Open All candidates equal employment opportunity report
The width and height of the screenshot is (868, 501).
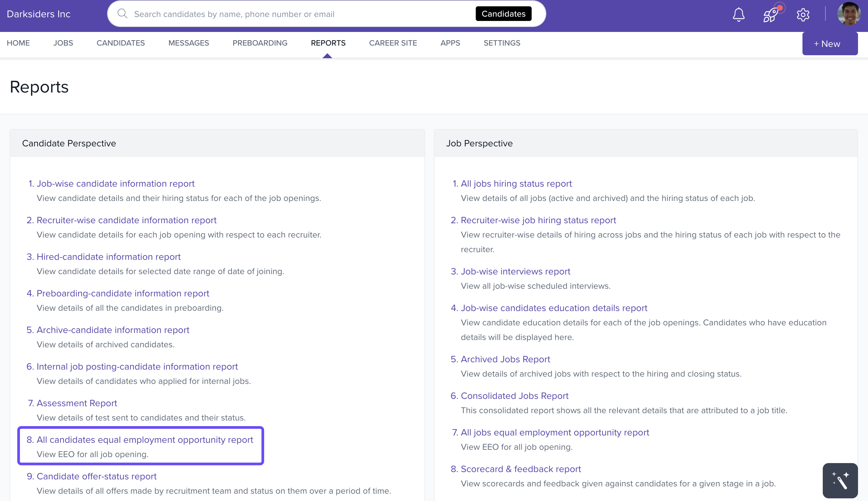pyautogui.click(x=144, y=440)
